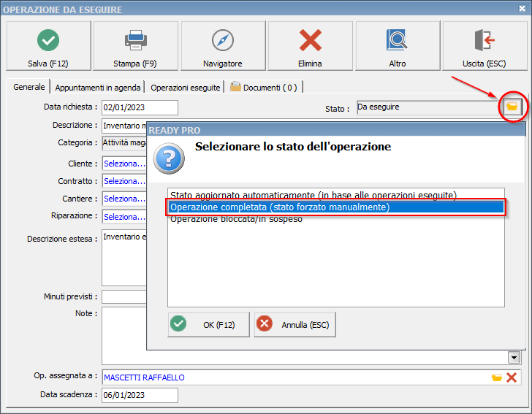Screen dimensions: 532x414
Task: Open the Operazioni eseguite tab
Action: [x=186, y=87]
